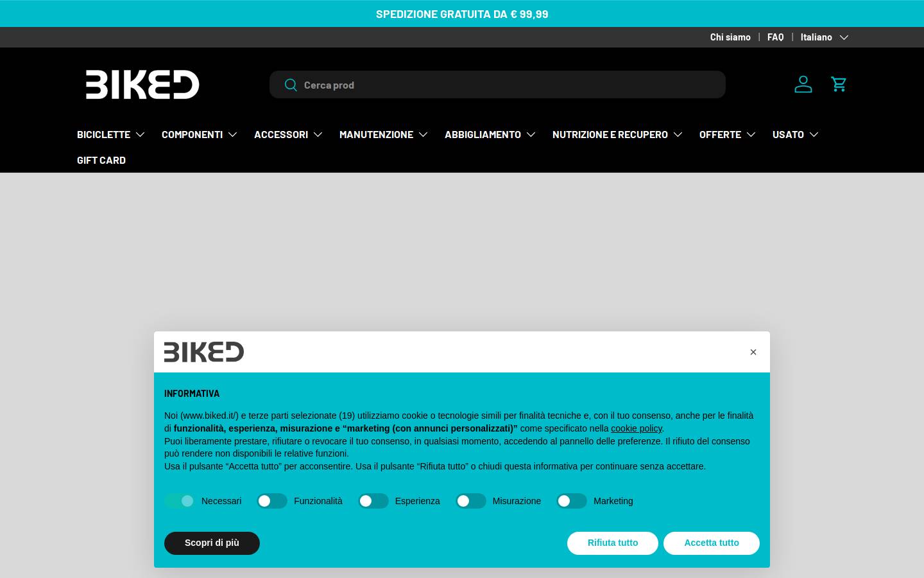Expand the NUTRIZIONE E RECUPERO menu
The width and height of the screenshot is (924, 578).
(617, 134)
